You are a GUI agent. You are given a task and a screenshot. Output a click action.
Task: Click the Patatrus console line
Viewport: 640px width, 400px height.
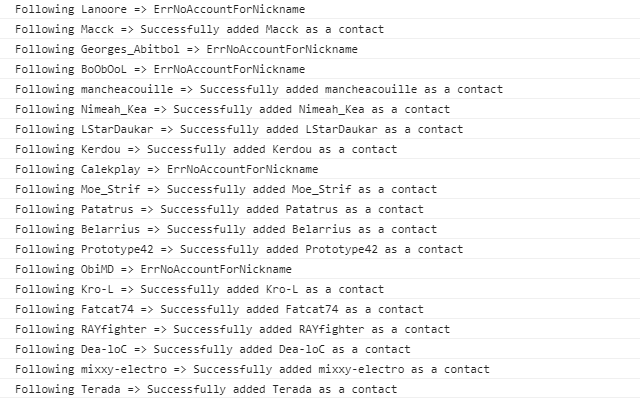pyautogui.click(x=219, y=209)
